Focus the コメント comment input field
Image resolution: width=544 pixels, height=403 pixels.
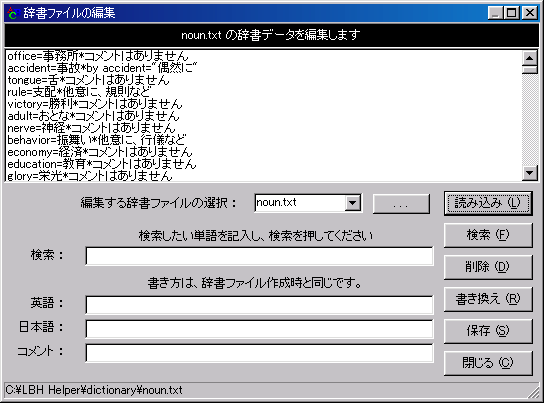click(259, 352)
